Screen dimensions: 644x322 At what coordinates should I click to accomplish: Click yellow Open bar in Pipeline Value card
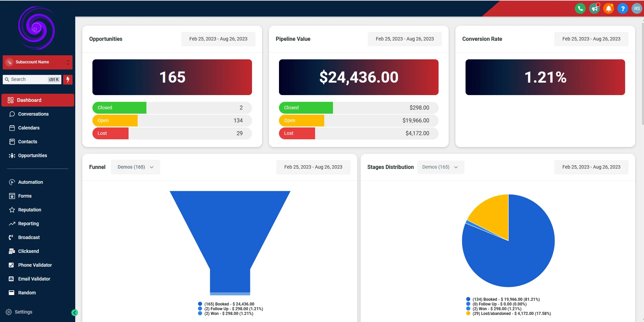point(302,120)
